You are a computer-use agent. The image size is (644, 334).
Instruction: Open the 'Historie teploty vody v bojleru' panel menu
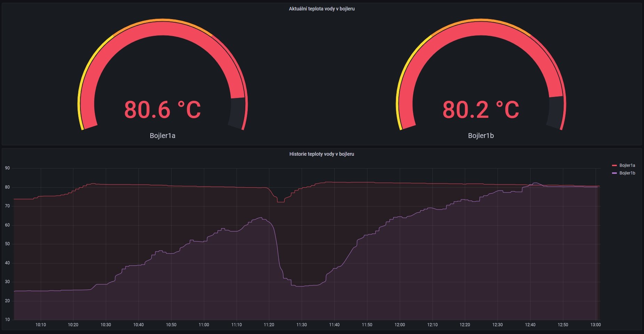pyautogui.click(x=321, y=154)
